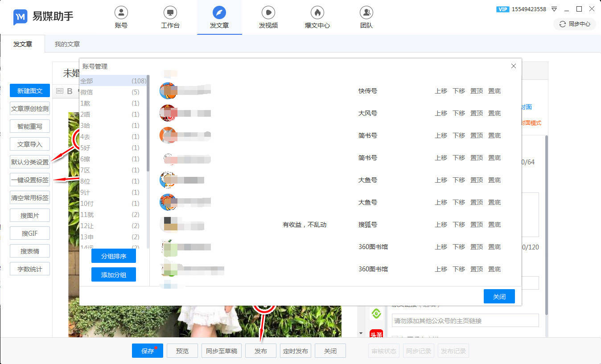Open the dropdown menu beside VIP phone number

pyautogui.click(x=554, y=9)
